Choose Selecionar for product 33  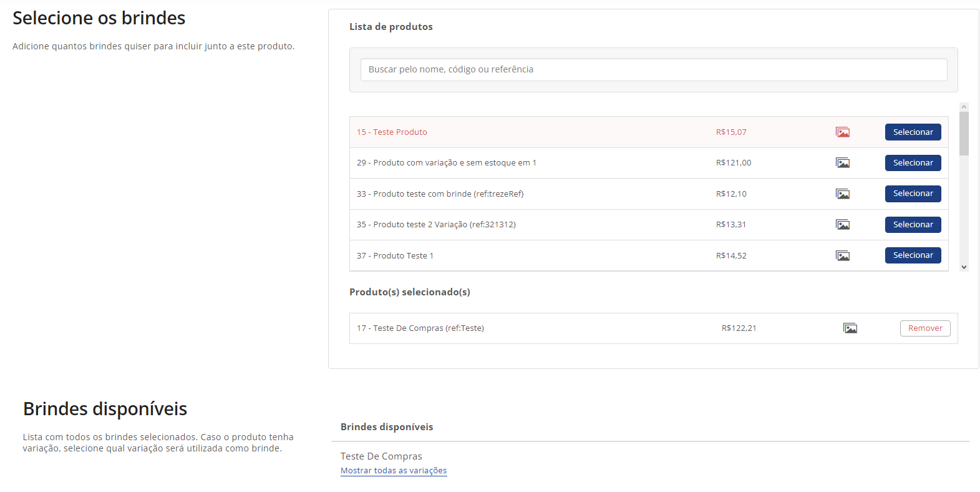pyautogui.click(x=913, y=194)
